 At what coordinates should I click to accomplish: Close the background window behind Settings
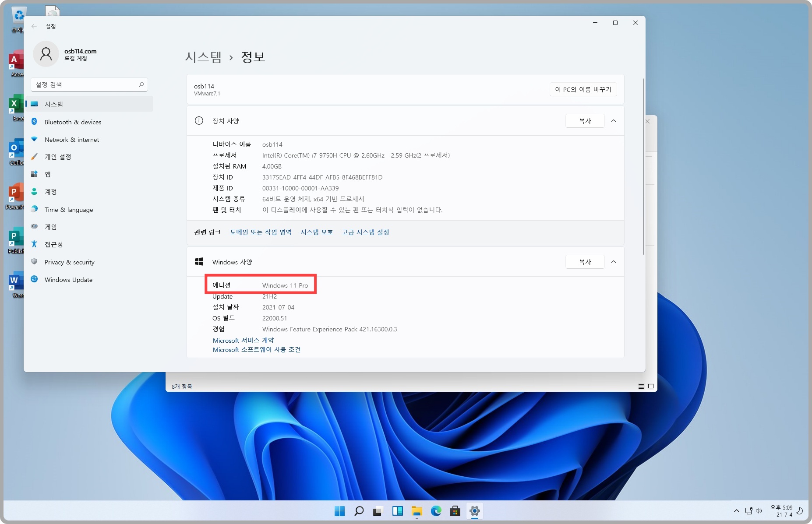point(648,121)
